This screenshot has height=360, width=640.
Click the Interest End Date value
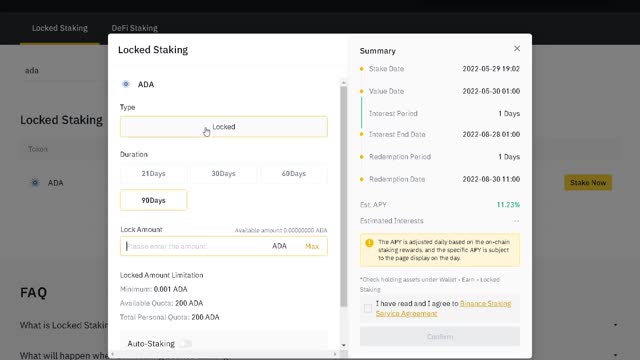pos(491,134)
